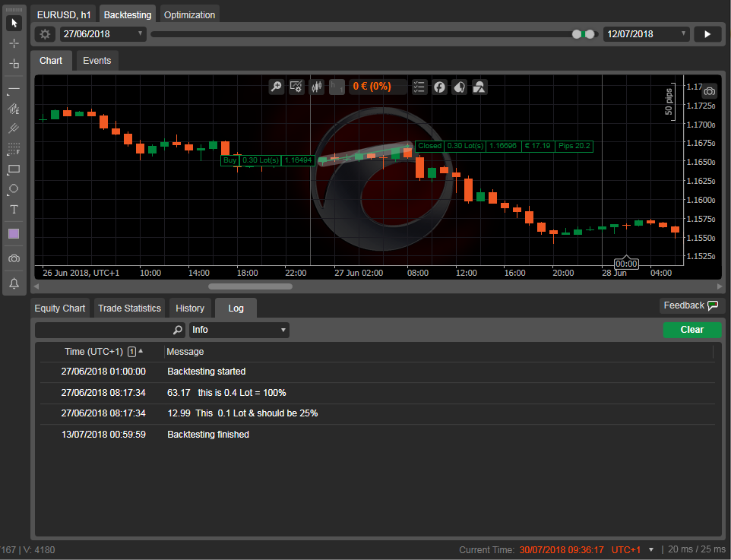Select the crosshair marker tool

point(14,63)
